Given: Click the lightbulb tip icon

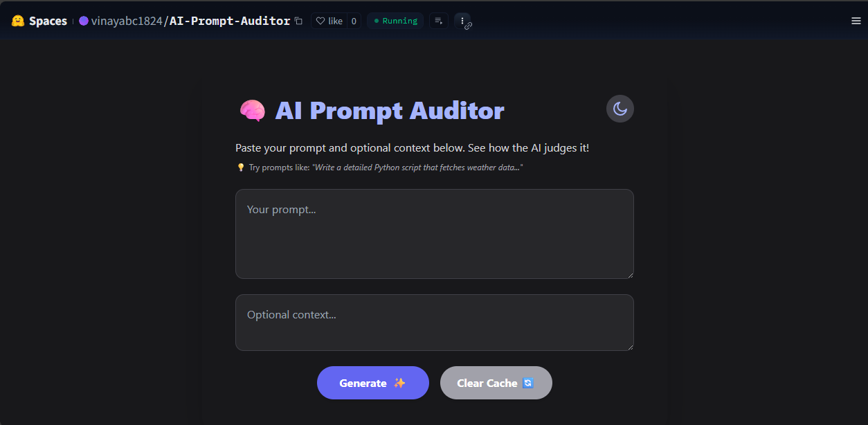Looking at the screenshot, I should (241, 168).
